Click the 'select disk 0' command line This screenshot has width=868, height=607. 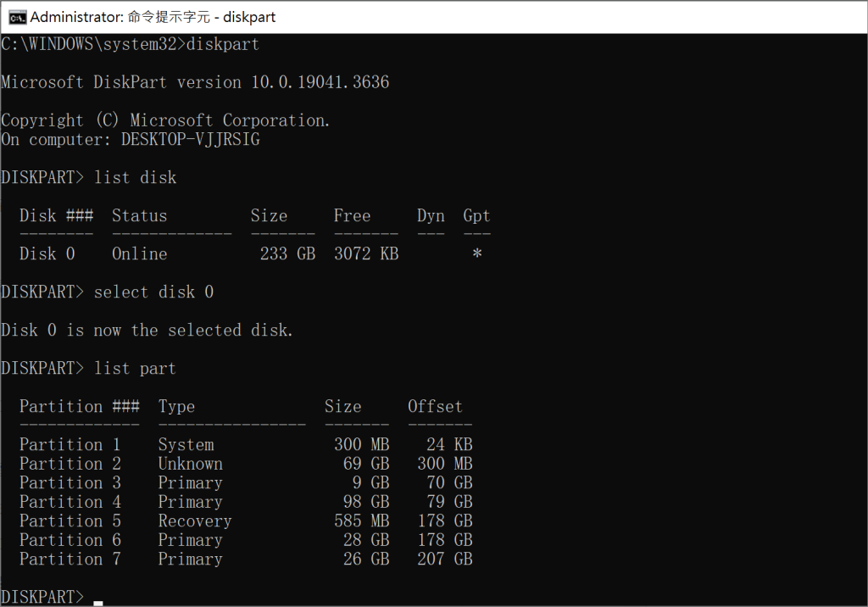(155, 291)
